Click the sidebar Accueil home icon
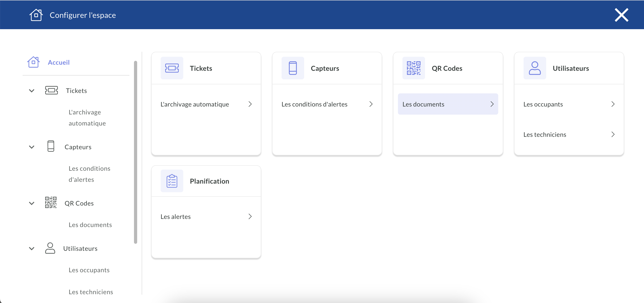Screen dimensions: 644x303 click(33, 62)
